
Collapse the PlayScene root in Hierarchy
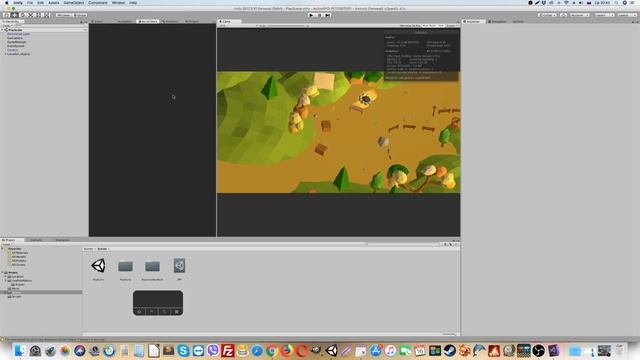(3, 30)
